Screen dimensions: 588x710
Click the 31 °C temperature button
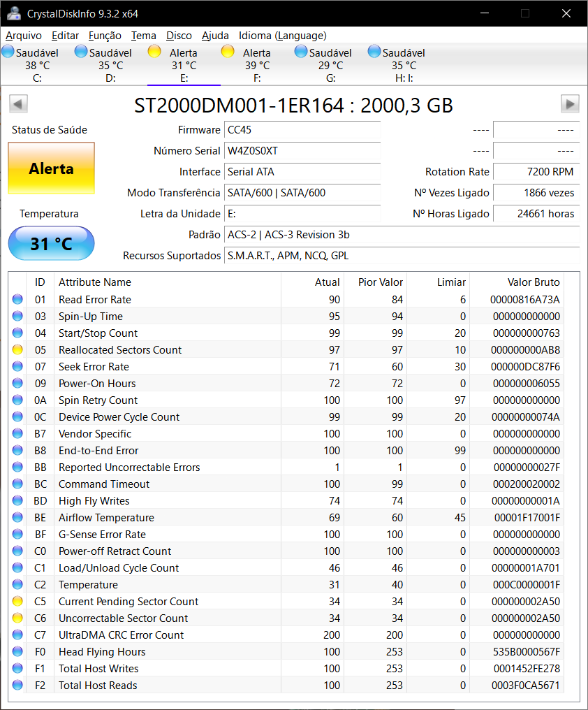tap(51, 244)
